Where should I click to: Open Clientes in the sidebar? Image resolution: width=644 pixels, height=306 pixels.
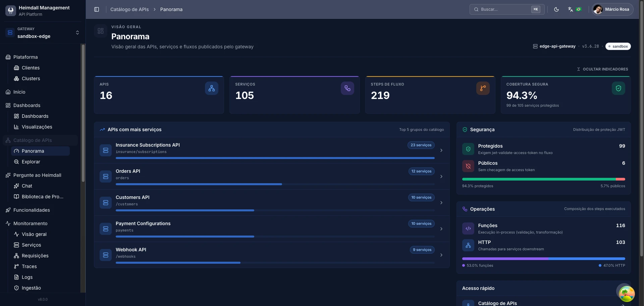tap(40, 68)
